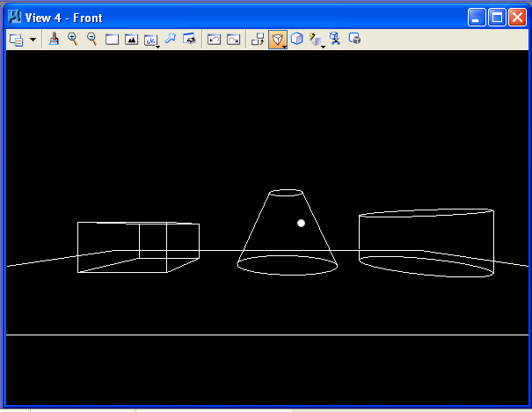The height and width of the screenshot is (412, 532).
Task: Open the view lighting dropdown
Action: pos(316,40)
